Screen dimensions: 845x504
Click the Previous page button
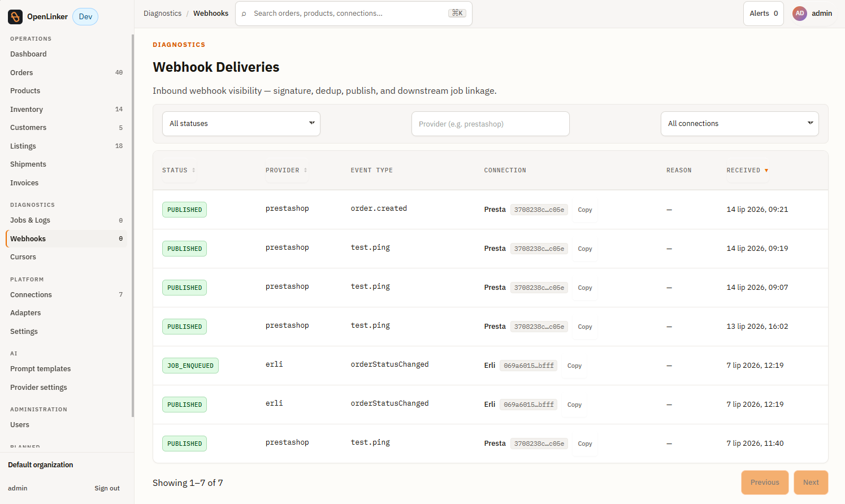point(765,483)
